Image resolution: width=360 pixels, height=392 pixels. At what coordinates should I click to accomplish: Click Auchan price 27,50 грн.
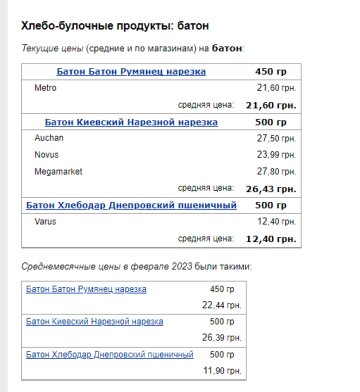(276, 138)
